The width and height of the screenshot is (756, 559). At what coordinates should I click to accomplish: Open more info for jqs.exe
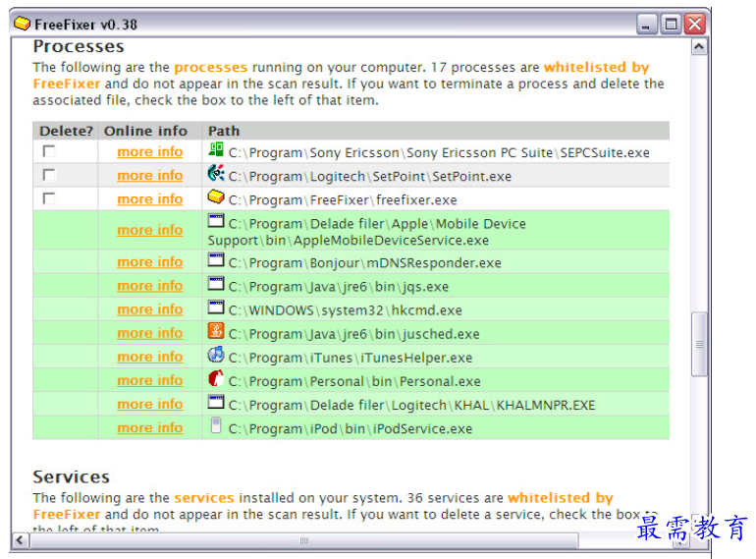pos(150,286)
